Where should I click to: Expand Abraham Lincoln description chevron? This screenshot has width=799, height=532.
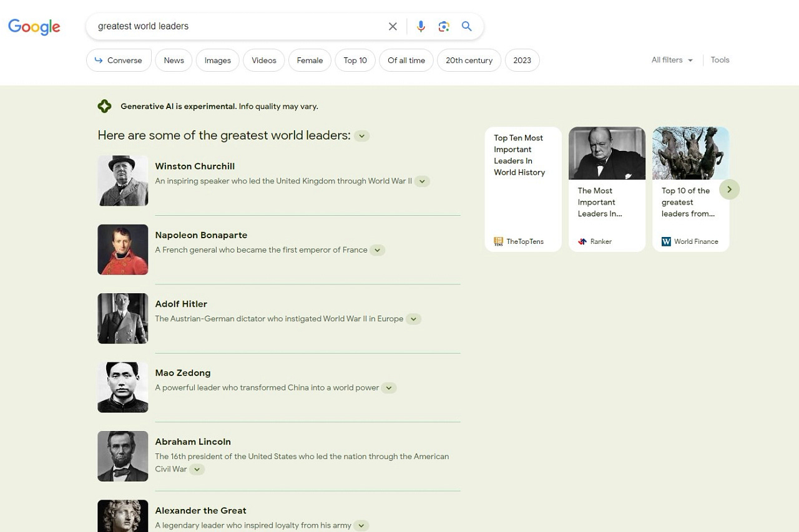pos(197,469)
